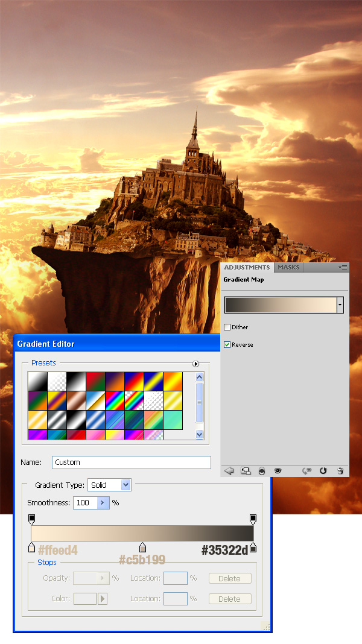Image resolution: width=362 pixels, height=644 pixels.
Task: Select the solid mint green preset
Action: (x=173, y=420)
